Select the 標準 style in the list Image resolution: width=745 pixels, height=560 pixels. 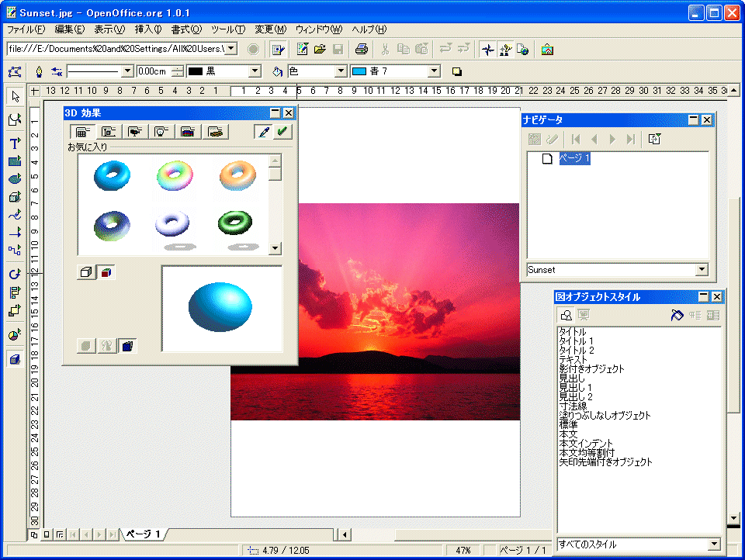pyautogui.click(x=568, y=424)
